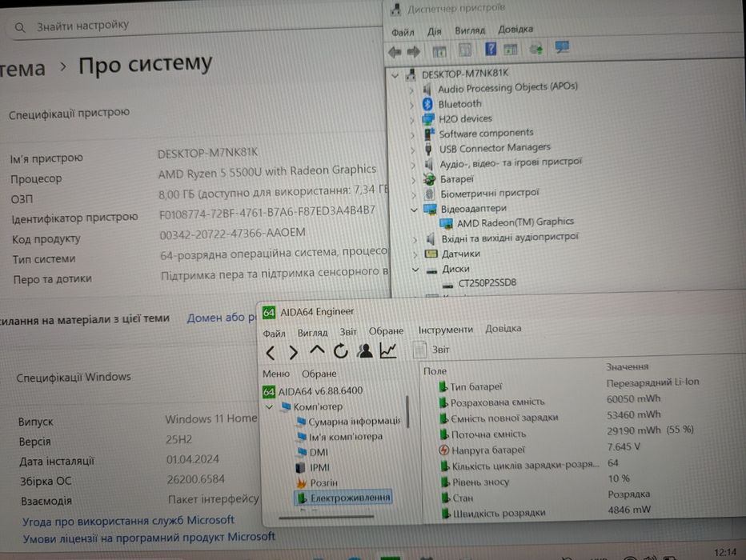Viewport: 746px width, 560px height.
Task: Open Угода про використання служб Microsoft link
Action: tap(128, 521)
